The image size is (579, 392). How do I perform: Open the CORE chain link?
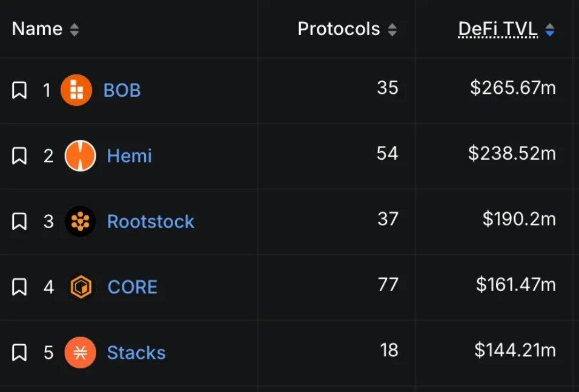pos(132,287)
